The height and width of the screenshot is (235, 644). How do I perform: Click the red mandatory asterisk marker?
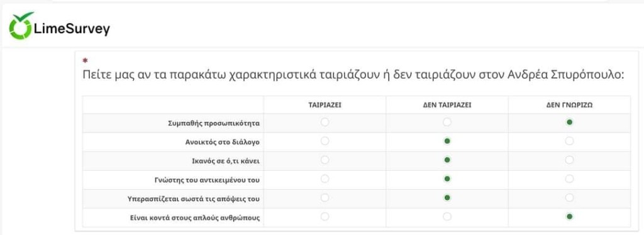pyautogui.click(x=85, y=60)
